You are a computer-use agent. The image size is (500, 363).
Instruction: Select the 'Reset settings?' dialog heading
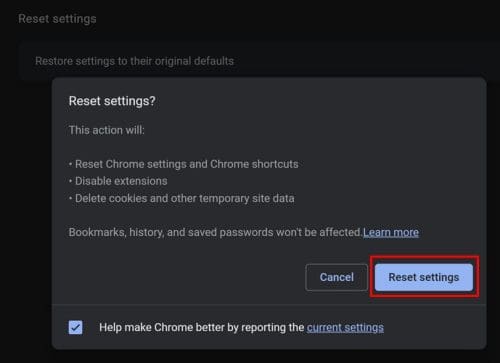pos(112,101)
